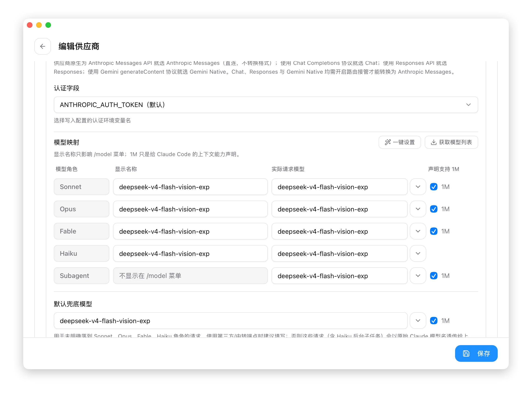The width and height of the screenshot is (532, 397).
Task: Uncheck the Fable row 1M checkbox
Action: (434, 231)
